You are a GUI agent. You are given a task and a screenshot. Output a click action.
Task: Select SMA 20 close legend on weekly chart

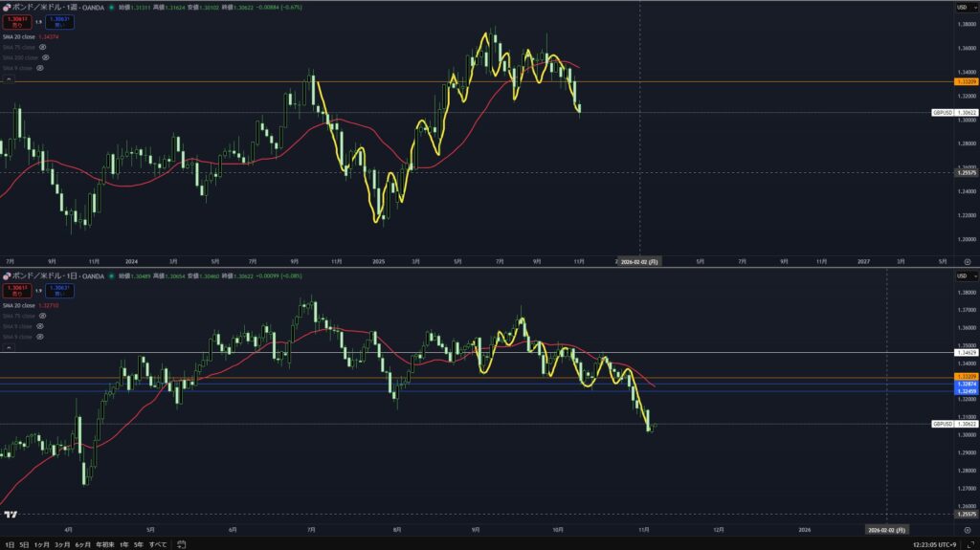point(19,36)
